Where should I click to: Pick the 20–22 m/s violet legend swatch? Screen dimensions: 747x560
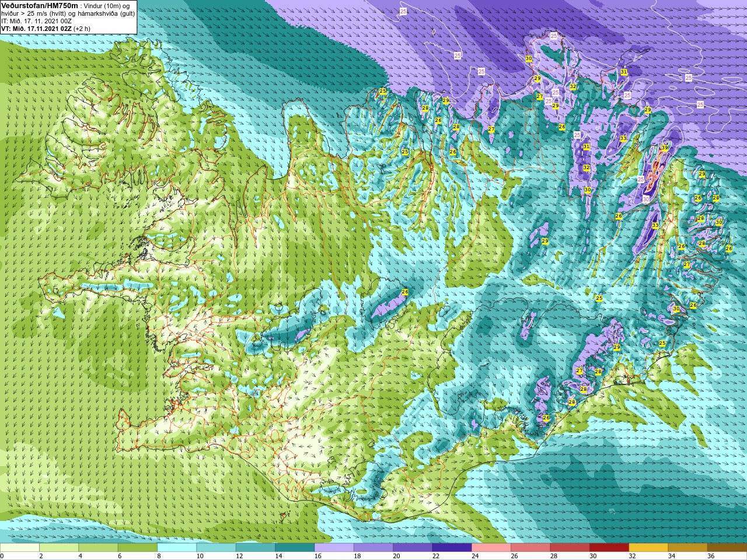click(413, 548)
